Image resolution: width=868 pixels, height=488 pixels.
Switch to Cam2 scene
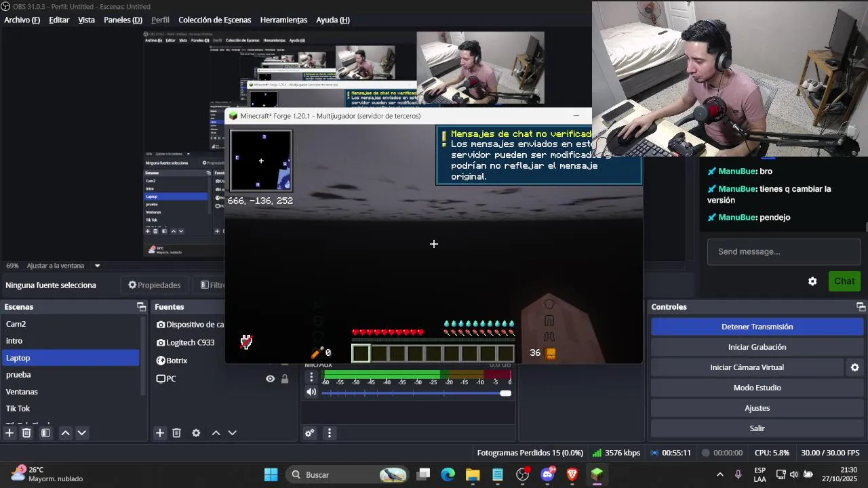(70, 324)
